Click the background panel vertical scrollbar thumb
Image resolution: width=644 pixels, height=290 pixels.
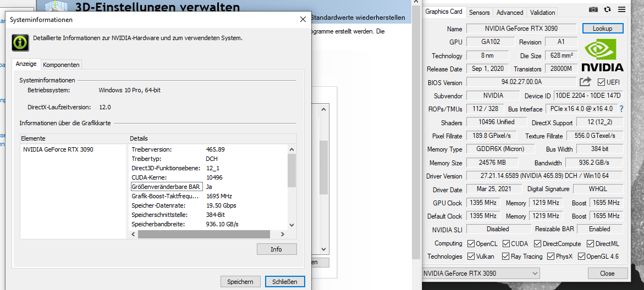pos(323,167)
